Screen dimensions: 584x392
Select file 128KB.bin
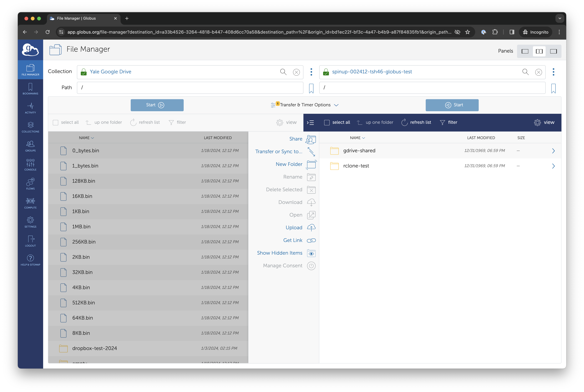pos(148,181)
